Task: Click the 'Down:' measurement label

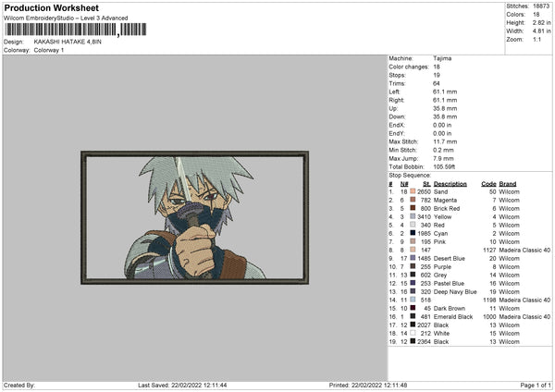Action: coord(397,116)
